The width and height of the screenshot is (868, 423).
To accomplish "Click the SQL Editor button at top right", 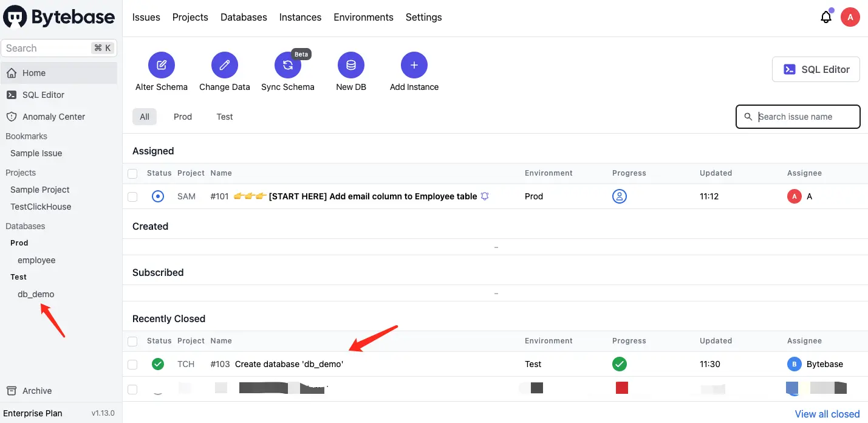I will [816, 69].
